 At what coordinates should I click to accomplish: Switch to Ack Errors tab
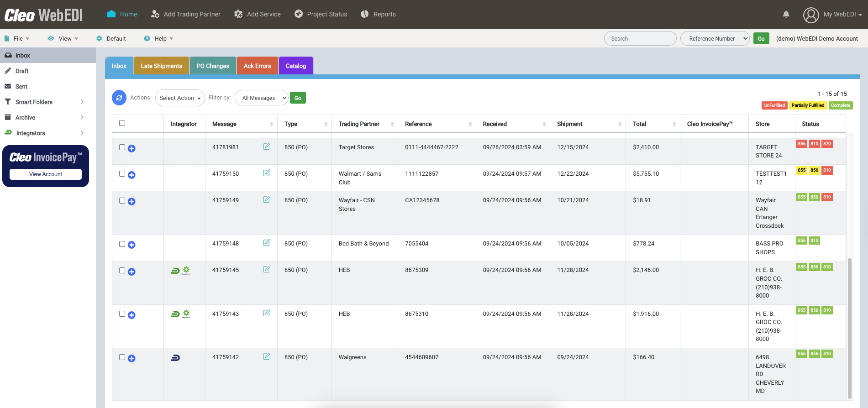pyautogui.click(x=257, y=66)
